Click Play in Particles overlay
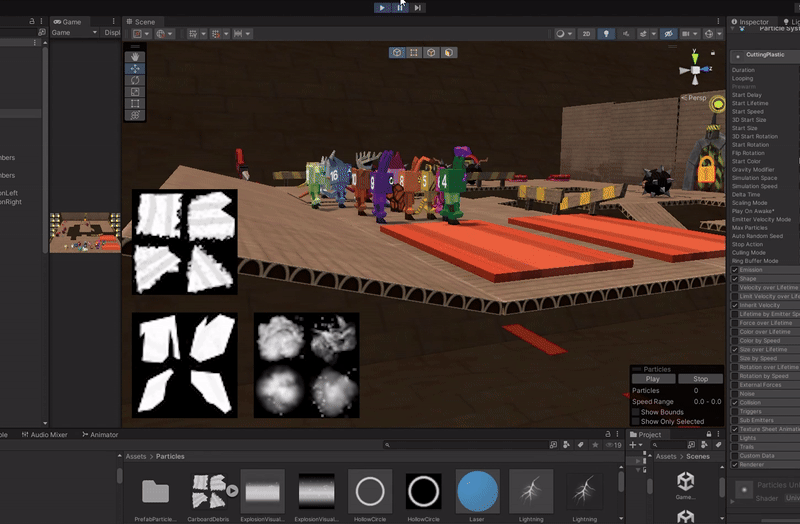 (653, 379)
